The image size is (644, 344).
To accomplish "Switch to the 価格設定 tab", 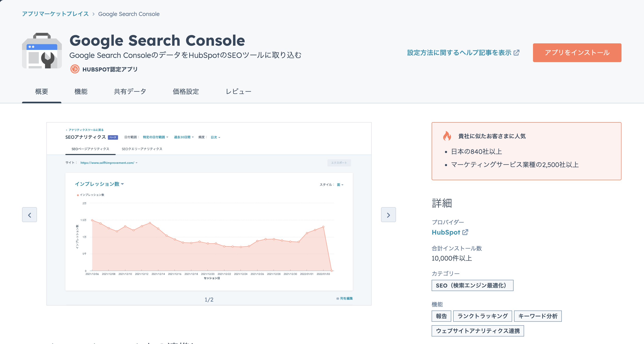I will pos(186,92).
